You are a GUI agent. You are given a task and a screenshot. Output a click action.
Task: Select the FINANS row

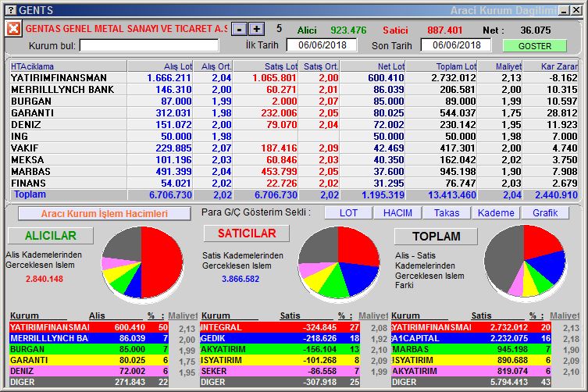point(294,183)
